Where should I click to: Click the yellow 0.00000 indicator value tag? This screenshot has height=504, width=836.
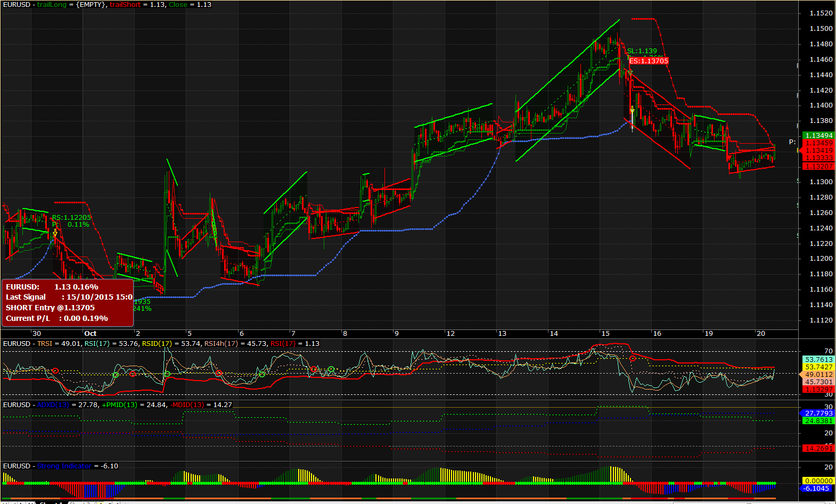pyautogui.click(x=819, y=481)
